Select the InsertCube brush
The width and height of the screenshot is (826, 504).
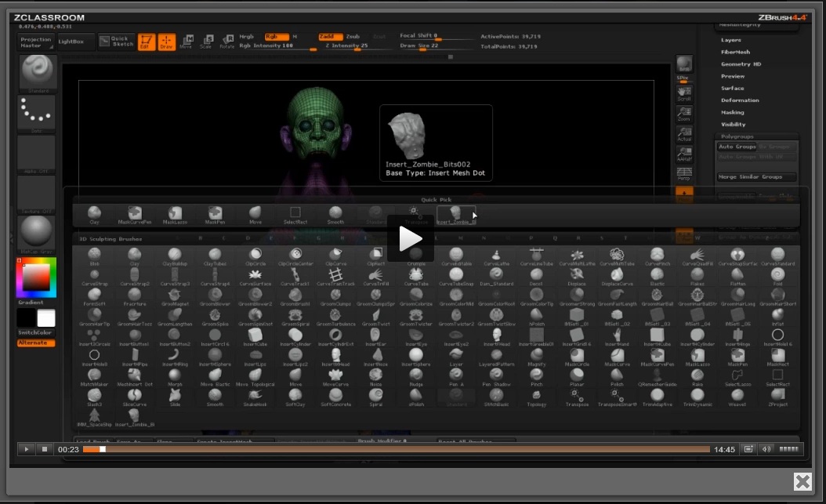tap(255, 337)
